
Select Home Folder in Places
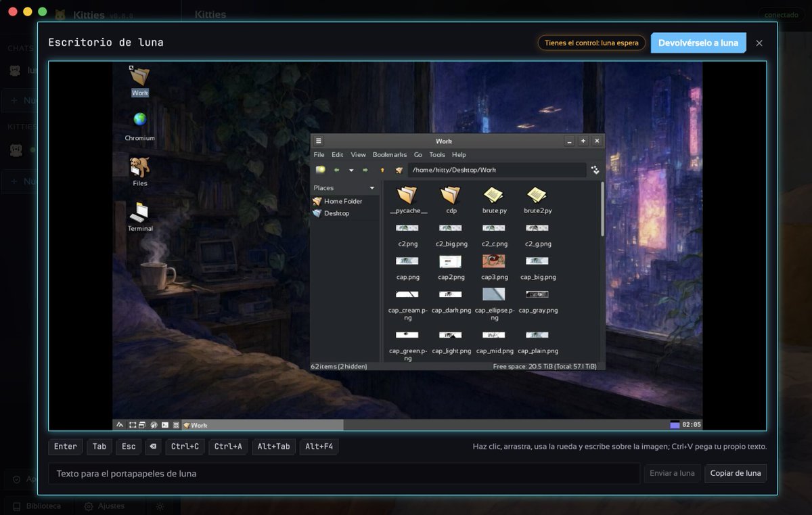pos(344,201)
